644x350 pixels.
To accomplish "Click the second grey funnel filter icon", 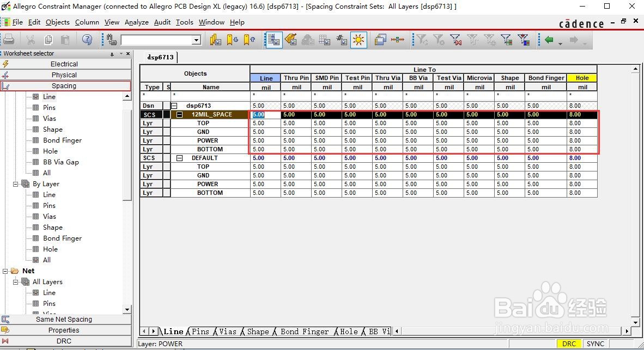I will click(439, 39).
